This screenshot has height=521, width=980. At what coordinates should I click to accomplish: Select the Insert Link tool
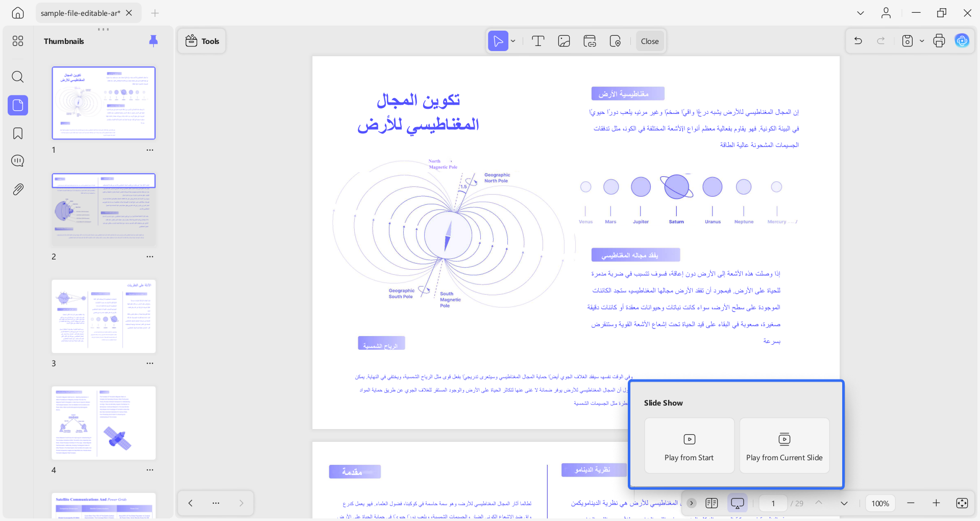point(590,41)
